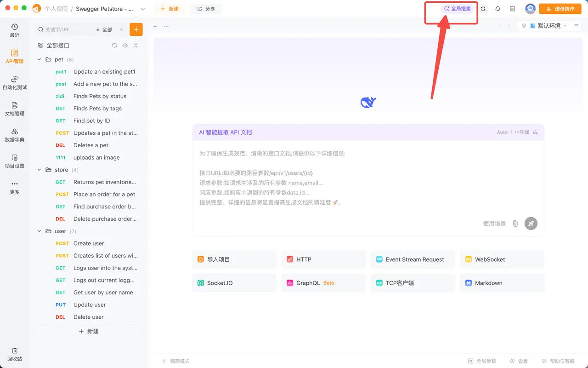Open the 使用场景 options

click(x=494, y=224)
